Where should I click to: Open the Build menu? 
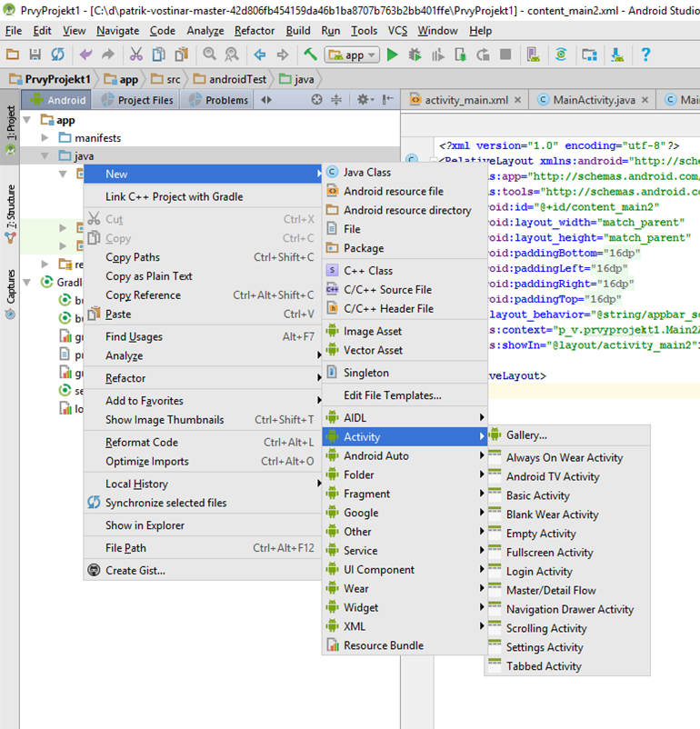(x=297, y=31)
